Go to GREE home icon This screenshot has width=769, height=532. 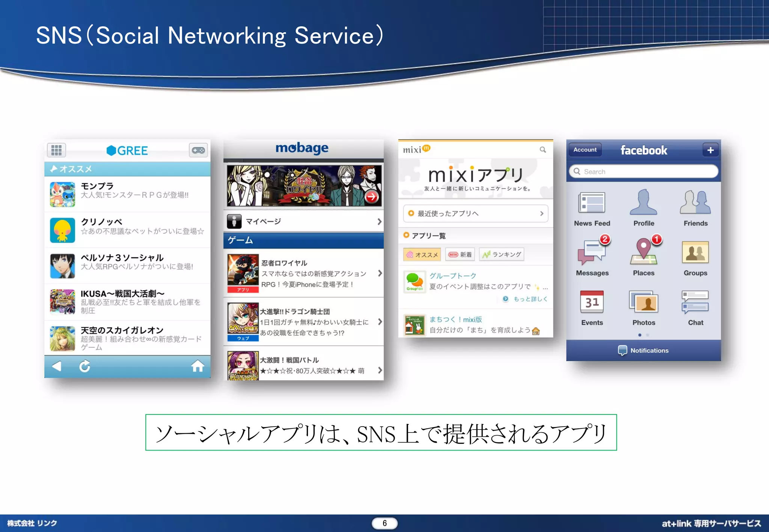tap(198, 366)
